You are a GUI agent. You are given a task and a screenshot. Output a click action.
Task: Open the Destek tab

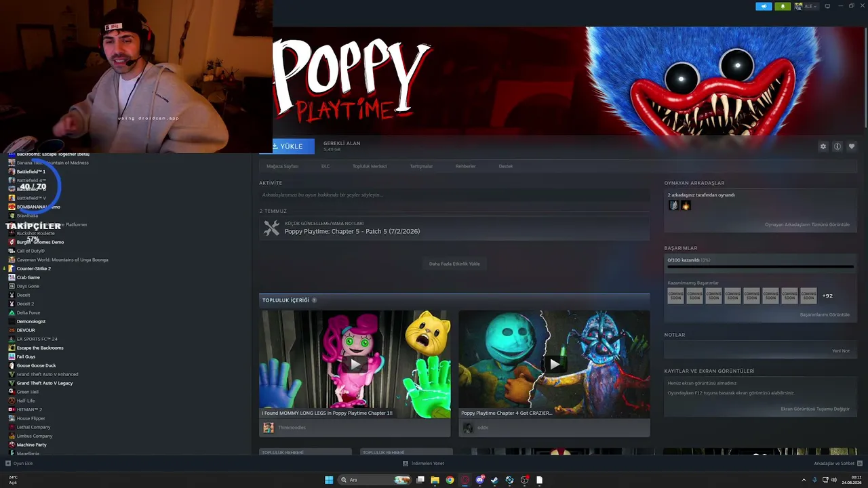(506, 166)
